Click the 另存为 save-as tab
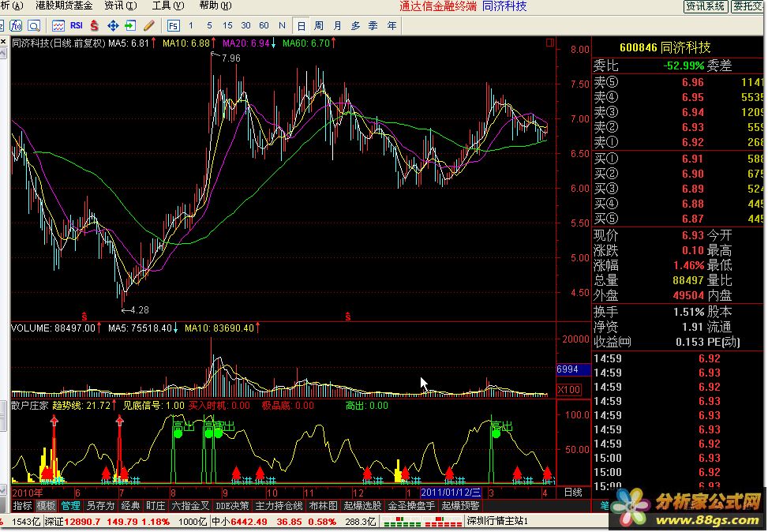This screenshot has width=768, height=532. (100, 505)
